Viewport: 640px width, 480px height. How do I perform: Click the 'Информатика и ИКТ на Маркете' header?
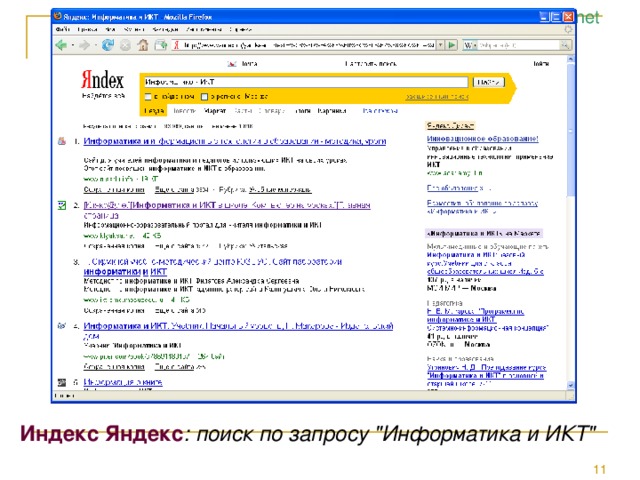tap(484, 233)
